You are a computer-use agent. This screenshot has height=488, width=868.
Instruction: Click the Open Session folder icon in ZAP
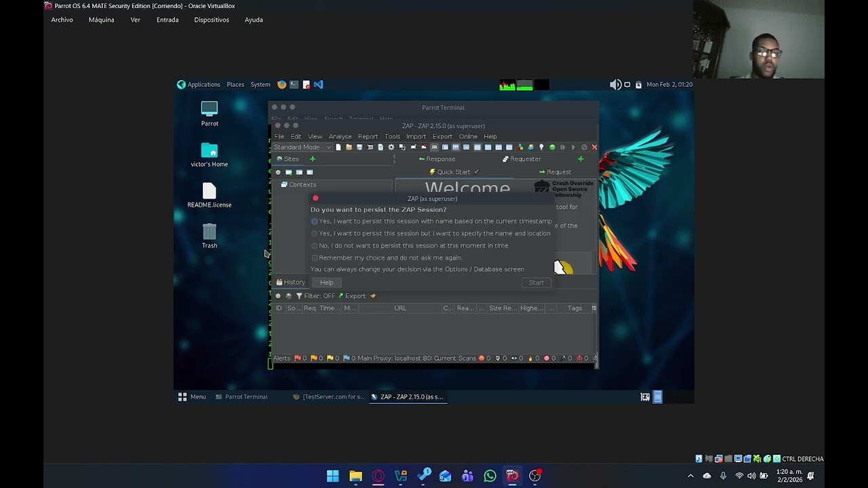point(349,147)
